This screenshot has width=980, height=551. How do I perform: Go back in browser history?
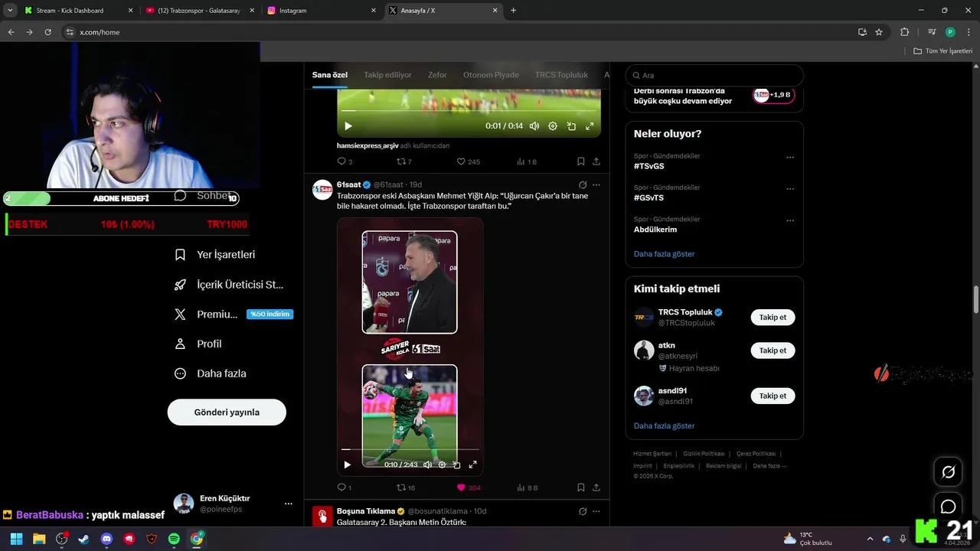(11, 32)
